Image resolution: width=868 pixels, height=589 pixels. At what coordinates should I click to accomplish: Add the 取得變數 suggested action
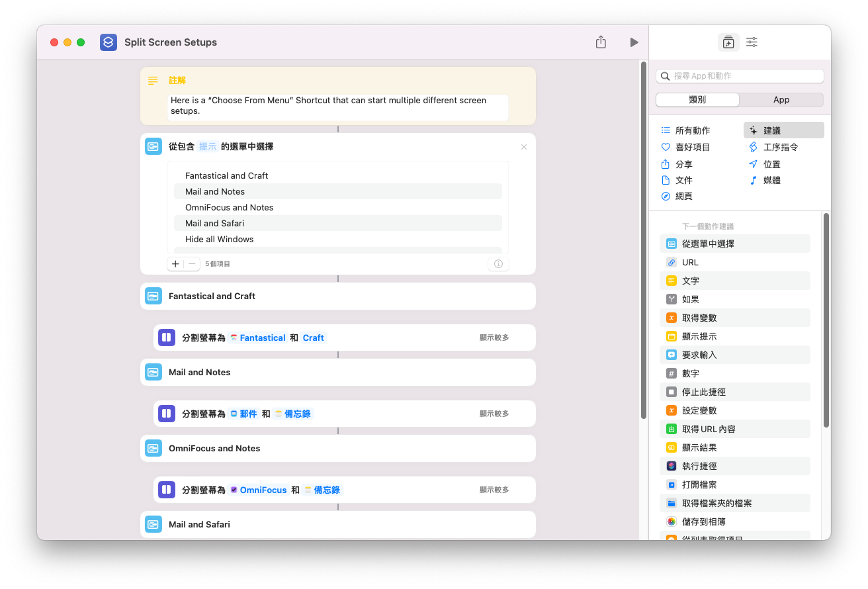tap(735, 318)
